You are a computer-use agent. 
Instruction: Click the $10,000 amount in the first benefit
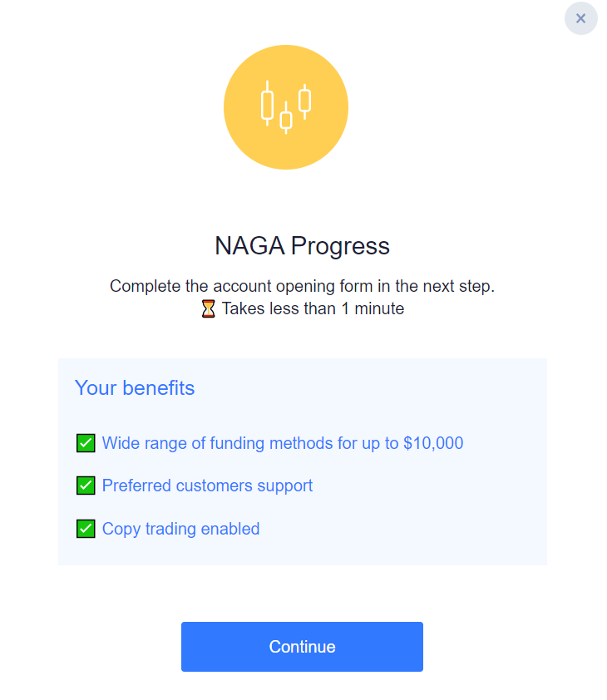pyautogui.click(x=433, y=443)
